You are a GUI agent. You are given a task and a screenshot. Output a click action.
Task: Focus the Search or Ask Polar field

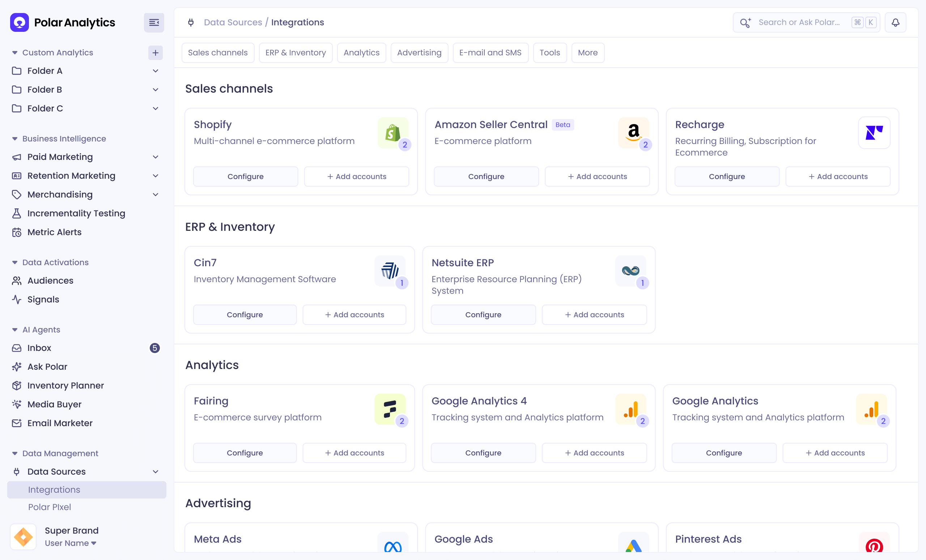click(x=806, y=22)
